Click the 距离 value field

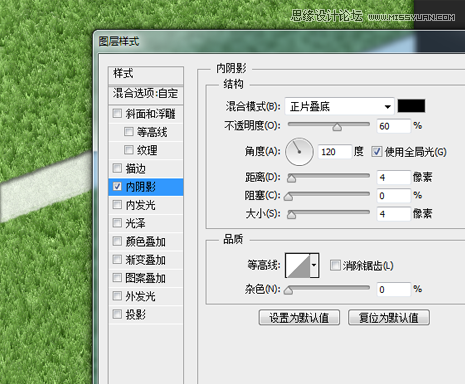(x=393, y=177)
